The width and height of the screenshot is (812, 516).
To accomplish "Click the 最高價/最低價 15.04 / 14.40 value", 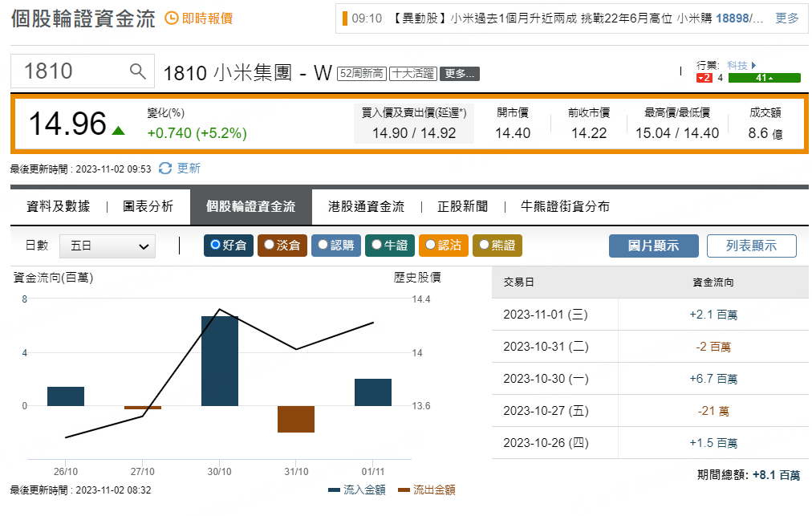I will pyautogui.click(x=677, y=133).
